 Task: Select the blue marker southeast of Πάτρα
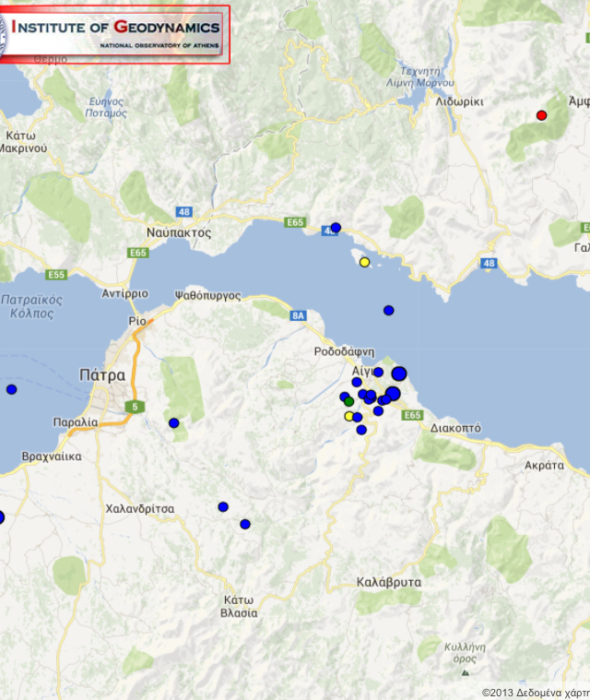(173, 422)
